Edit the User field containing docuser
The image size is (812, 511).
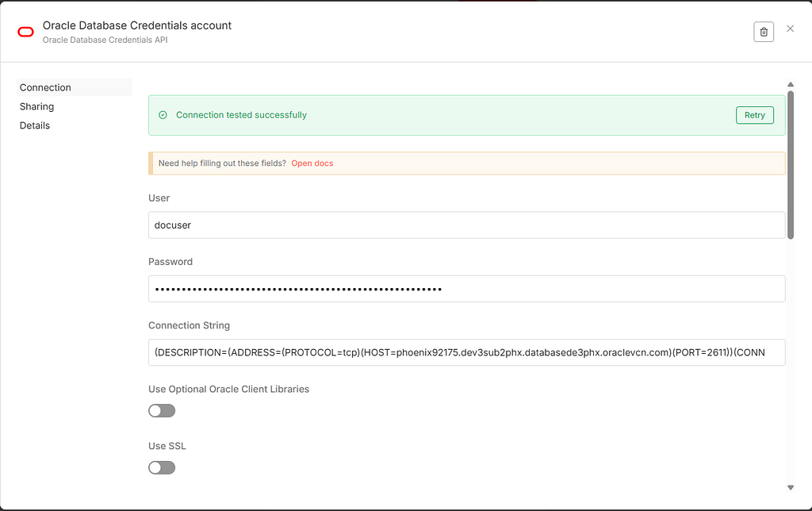point(466,225)
